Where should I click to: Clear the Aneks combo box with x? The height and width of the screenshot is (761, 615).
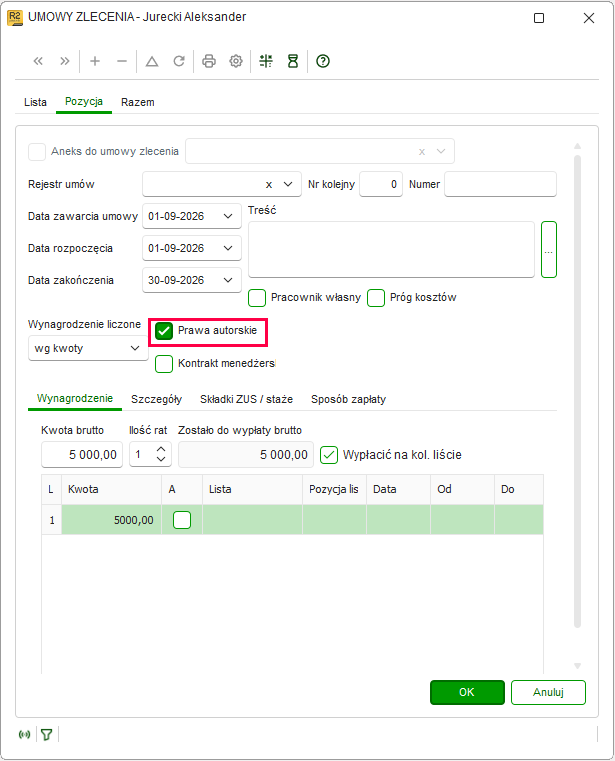[422, 151]
